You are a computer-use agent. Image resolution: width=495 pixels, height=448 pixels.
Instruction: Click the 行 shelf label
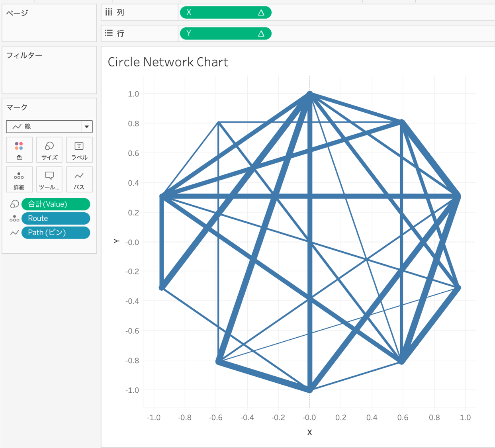[120, 33]
